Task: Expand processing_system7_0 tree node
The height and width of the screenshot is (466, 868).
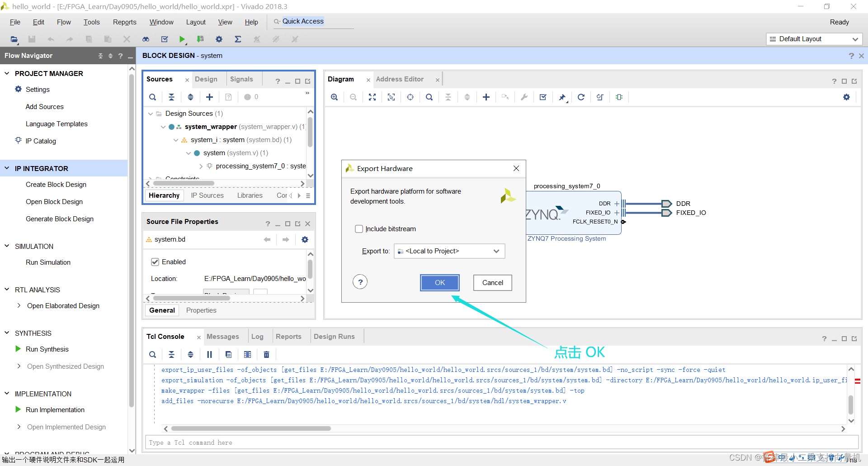Action: click(x=201, y=166)
